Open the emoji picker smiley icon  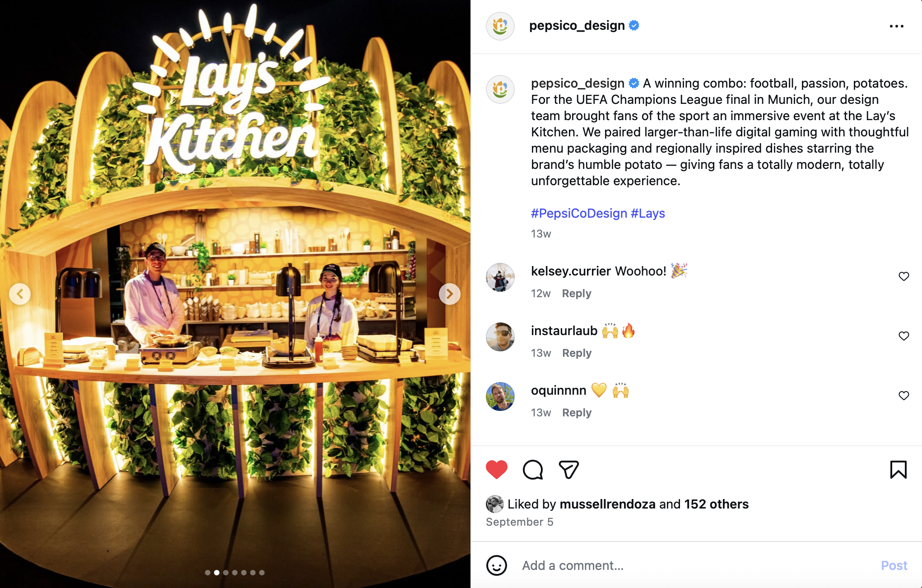(497, 565)
